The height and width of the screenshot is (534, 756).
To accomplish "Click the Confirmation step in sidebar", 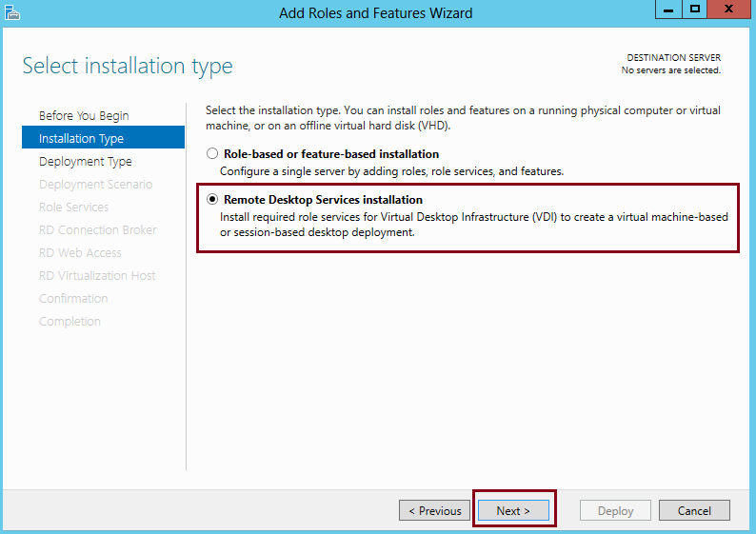I will point(73,298).
